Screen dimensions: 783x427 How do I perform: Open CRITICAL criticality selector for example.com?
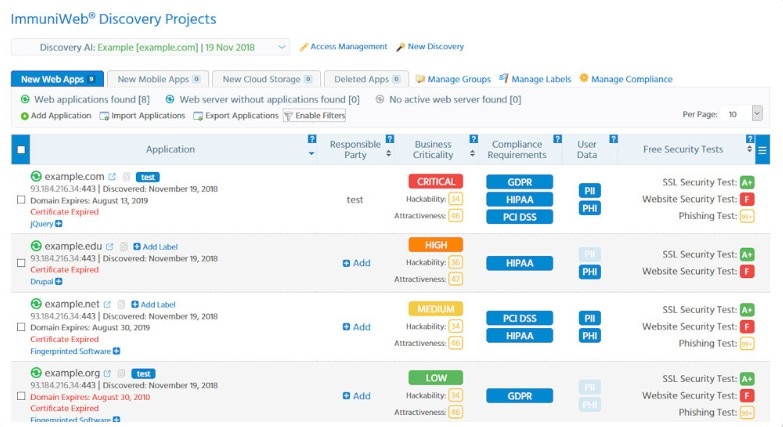(436, 181)
